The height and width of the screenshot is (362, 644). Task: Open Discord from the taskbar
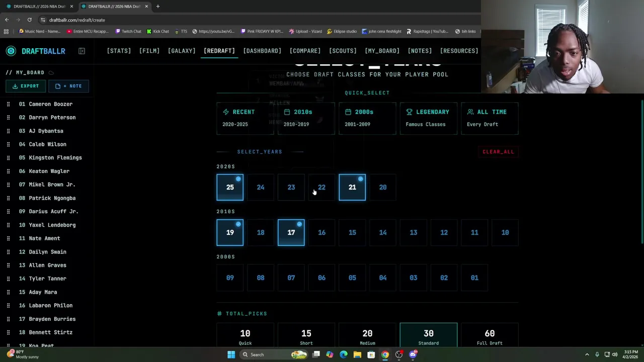(413, 354)
